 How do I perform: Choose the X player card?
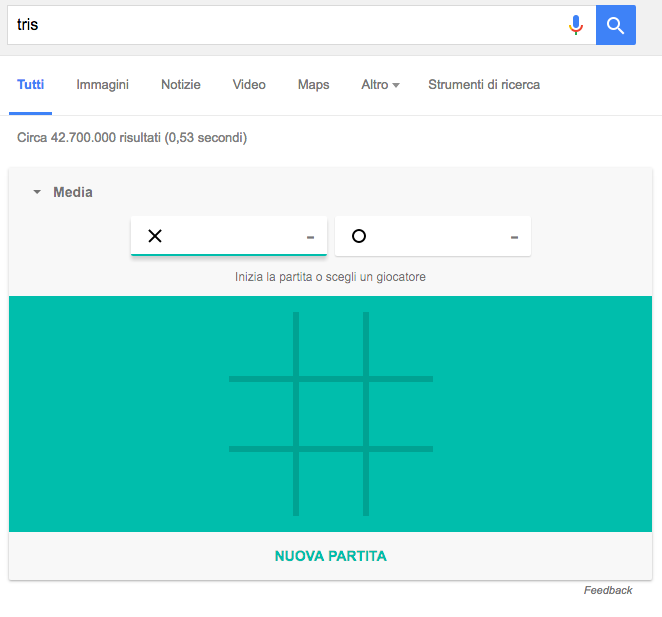coord(229,236)
